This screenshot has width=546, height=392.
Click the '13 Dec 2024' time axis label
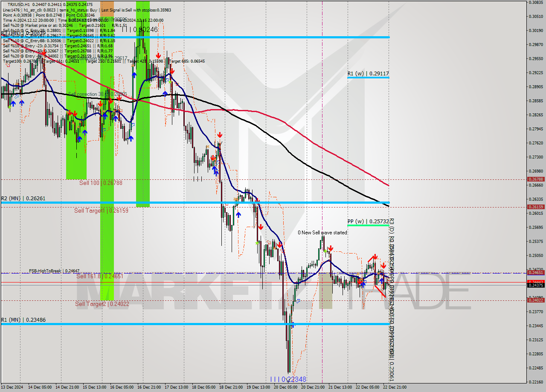tap(12, 387)
